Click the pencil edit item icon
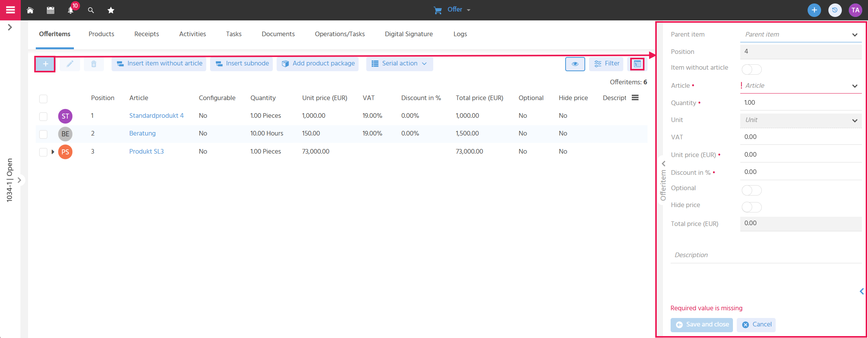Screen dimensions: 868x338 coord(70,64)
